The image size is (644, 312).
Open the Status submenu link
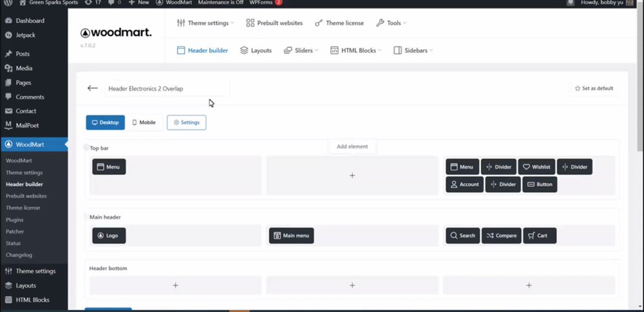(13, 244)
